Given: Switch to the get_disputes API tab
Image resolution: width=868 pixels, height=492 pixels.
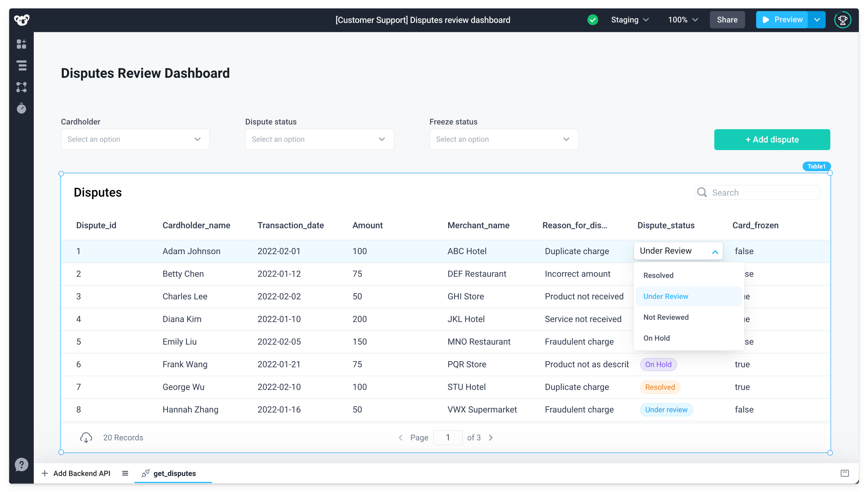Looking at the screenshot, I should point(174,473).
